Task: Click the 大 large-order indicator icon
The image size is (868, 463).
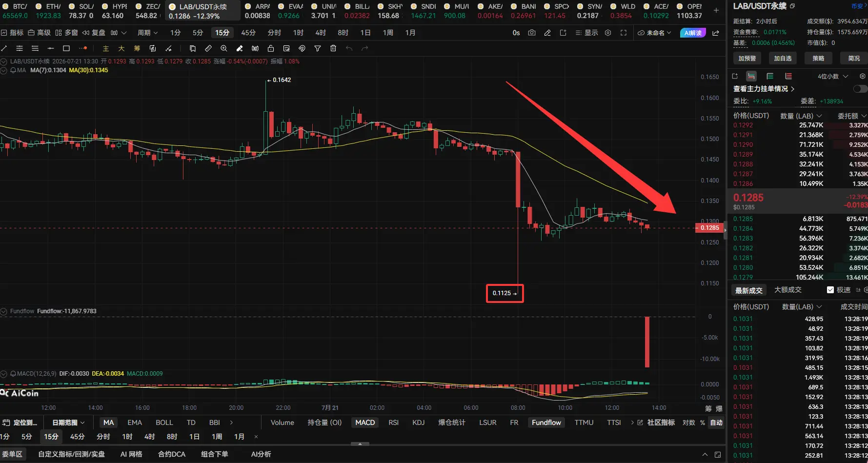Action: pyautogui.click(x=121, y=48)
